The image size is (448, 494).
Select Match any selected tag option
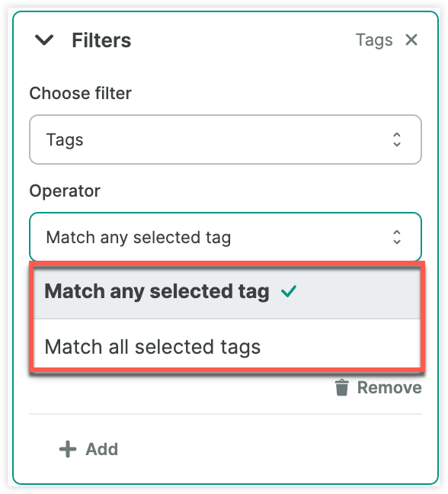point(227,292)
